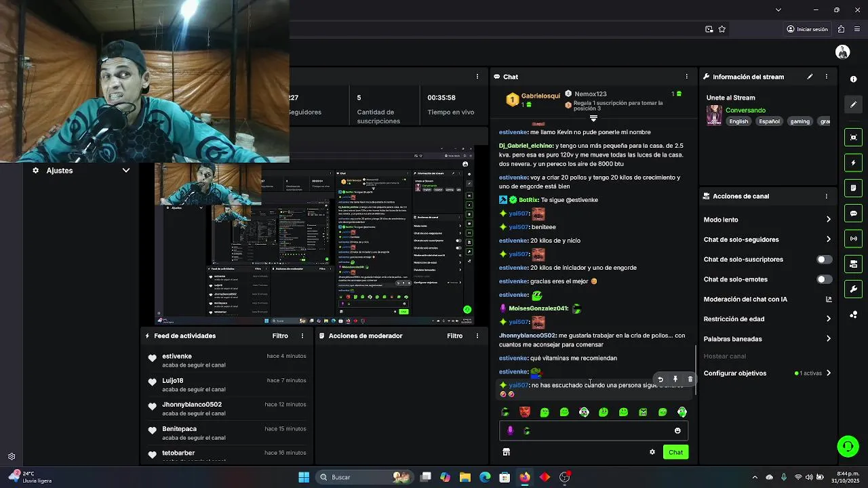Click the Conversando category link
Viewport: 868px width, 488px height.
click(x=745, y=110)
